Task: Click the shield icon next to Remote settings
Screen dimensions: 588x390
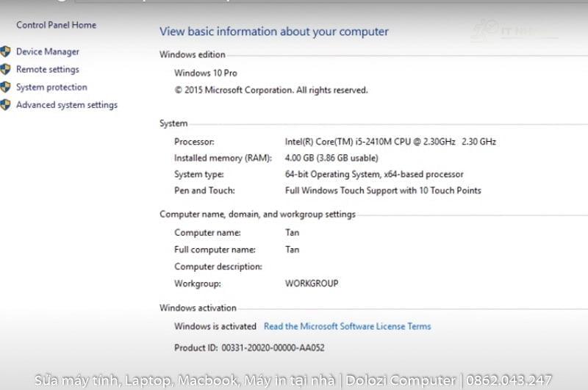Action: point(6,70)
